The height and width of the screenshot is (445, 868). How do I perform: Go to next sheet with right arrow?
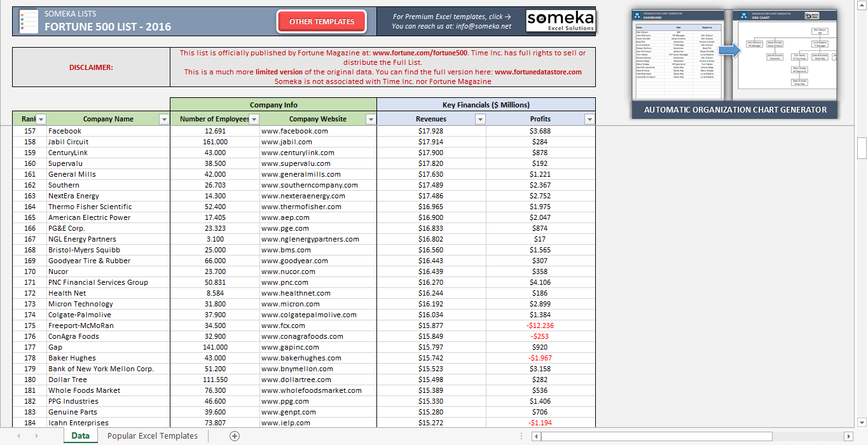point(36,436)
